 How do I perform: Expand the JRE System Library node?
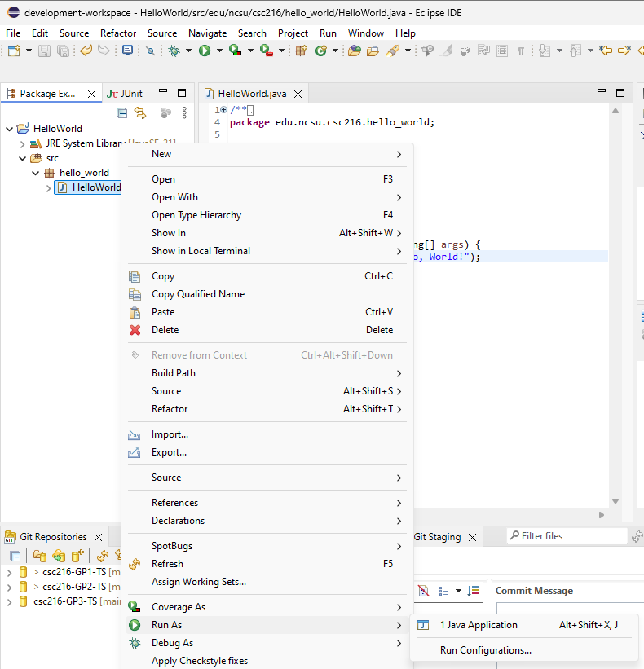point(22,144)
